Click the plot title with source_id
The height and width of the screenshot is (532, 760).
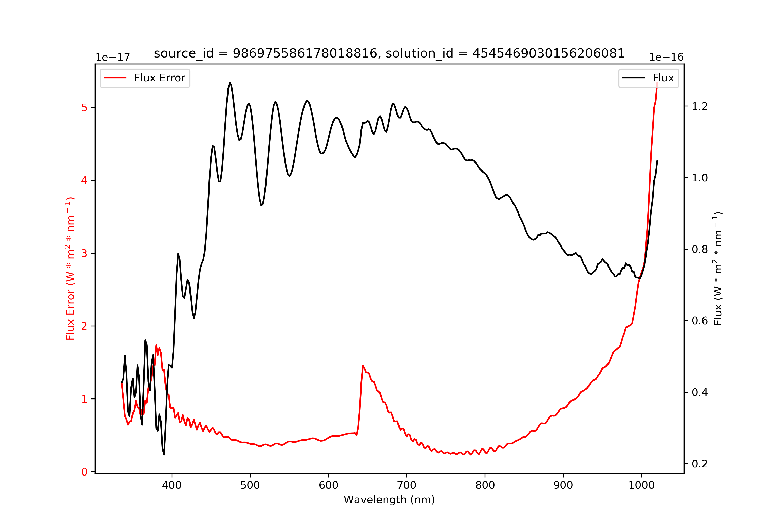389,53
